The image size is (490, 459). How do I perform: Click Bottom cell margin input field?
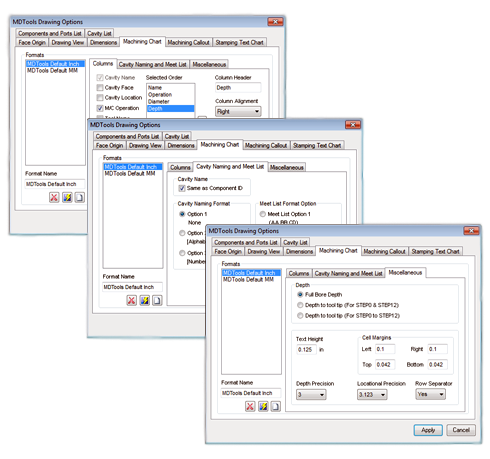point(438,364)
